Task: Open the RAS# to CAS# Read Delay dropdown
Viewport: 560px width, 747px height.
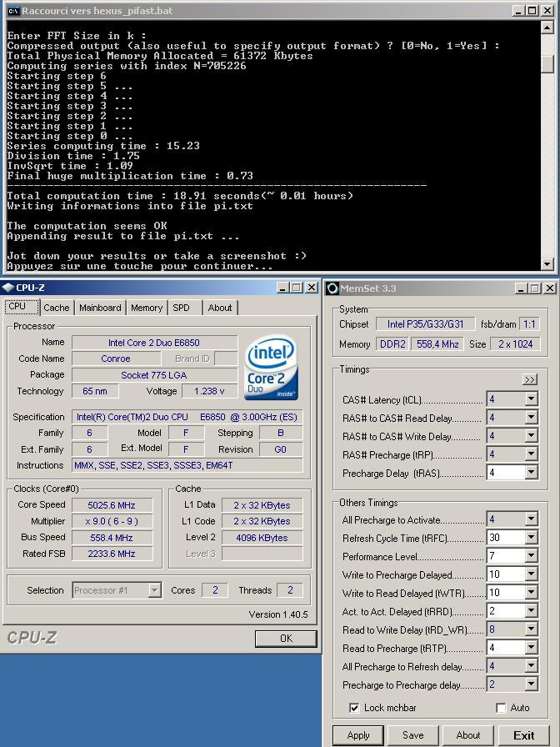Action: coord(531,418)
